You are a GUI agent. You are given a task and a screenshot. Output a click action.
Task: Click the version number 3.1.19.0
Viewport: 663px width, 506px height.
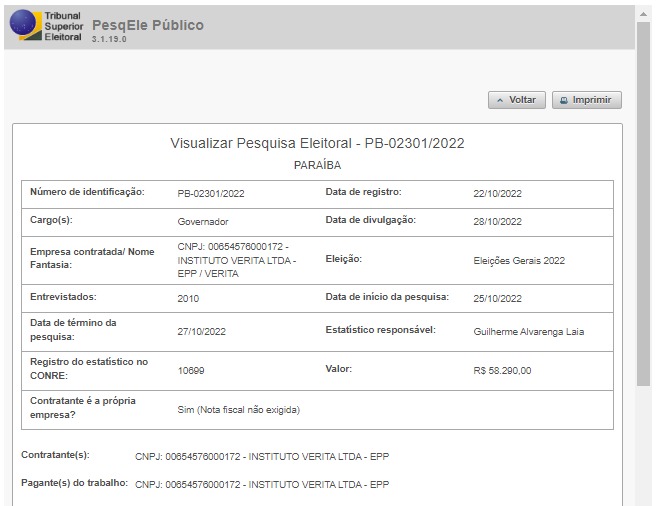click(x=110, y=39)
